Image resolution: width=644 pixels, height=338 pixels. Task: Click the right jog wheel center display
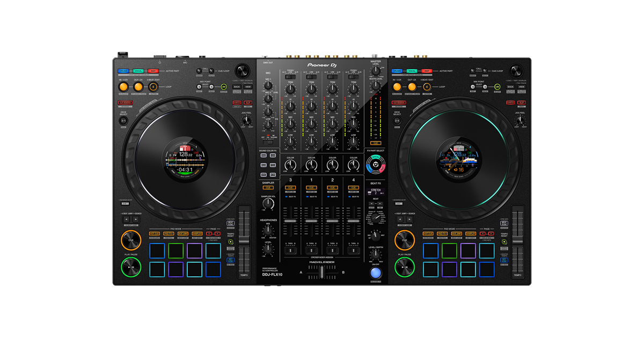point(459,160)
